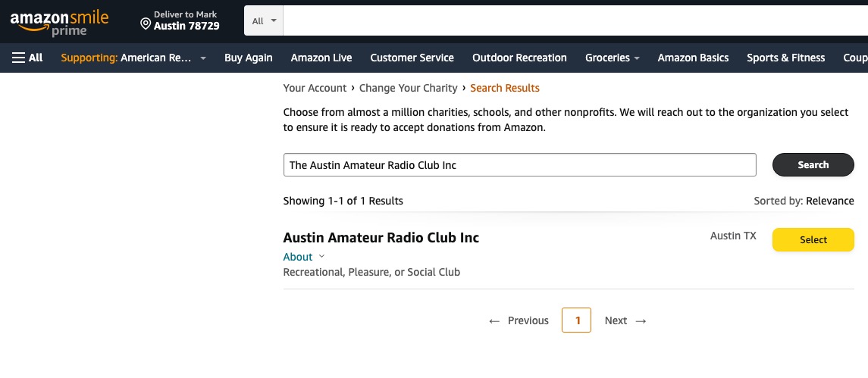Click the Next page right arrow
The height and width of the screenshot is (378, 868).
(641, 321)
